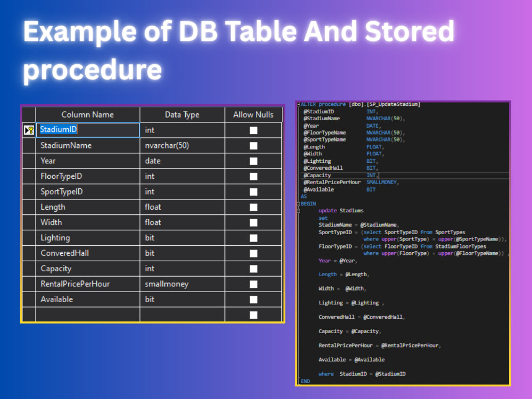Toggle Allow Nulls for Capacity row
The width and height of the screenshot is (532, 399).
coord(253,269)
